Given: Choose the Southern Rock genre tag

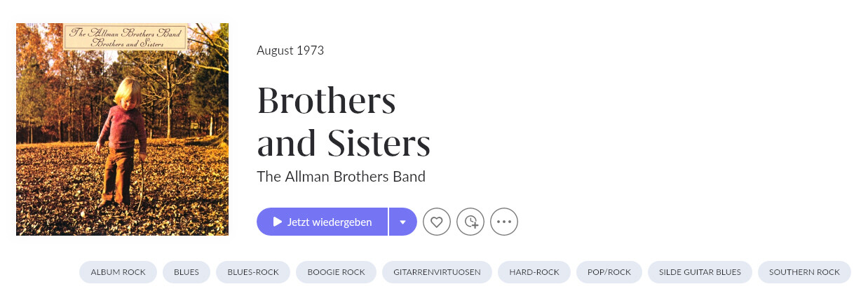Looking at the screenshot, I should [804, 272].
